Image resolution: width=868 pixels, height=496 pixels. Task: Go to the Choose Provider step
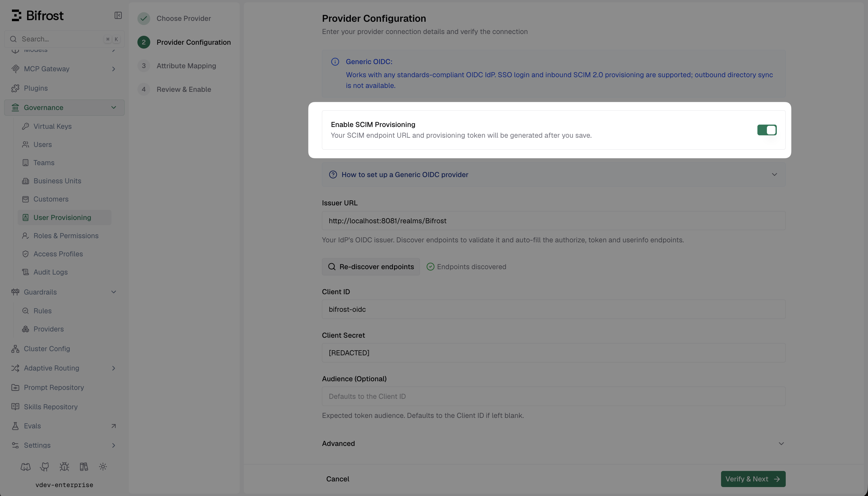coord(174,18)
